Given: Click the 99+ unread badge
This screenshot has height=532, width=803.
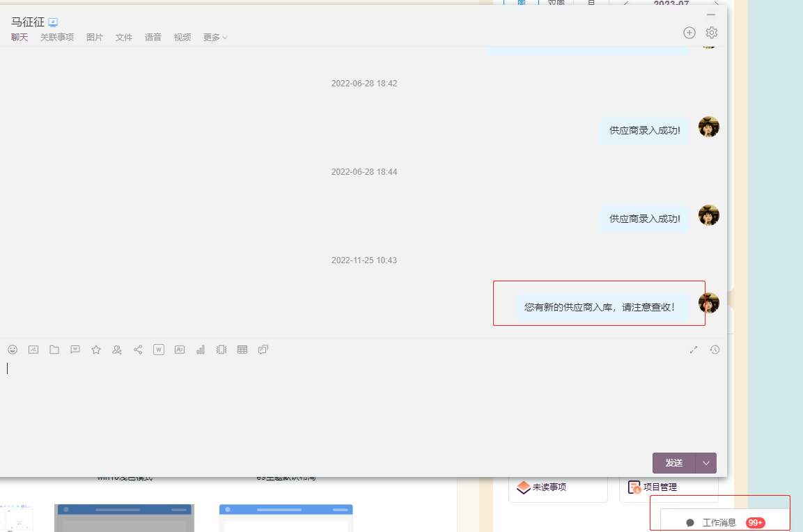Looking at the screenshot, I should click(756, 523).
